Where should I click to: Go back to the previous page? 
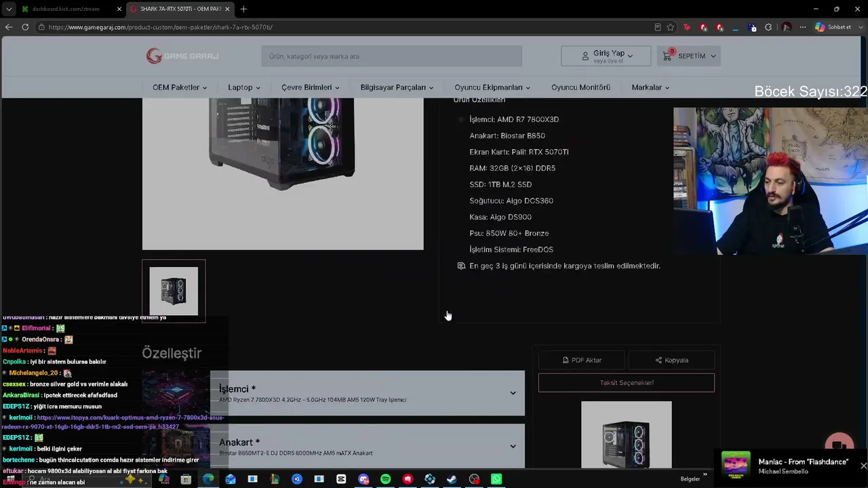click(x=9, y=27)
